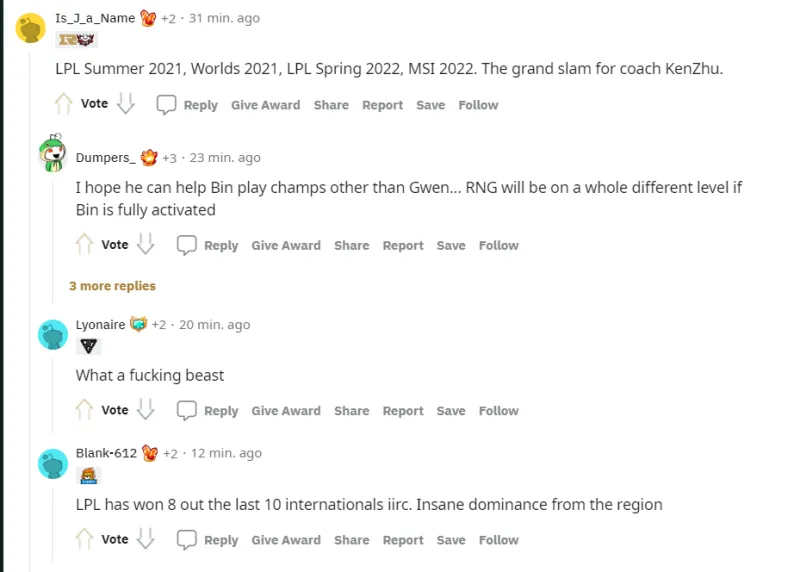Viewport: 800px width, 572px height.
Task: Open Blank-612's user profile
Action: coord(106,453)
